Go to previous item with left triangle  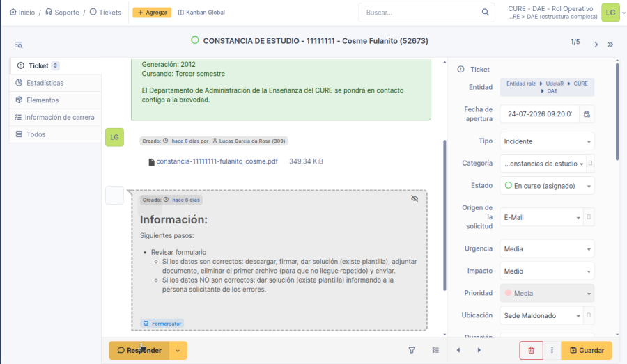click(x=458, y=350)
